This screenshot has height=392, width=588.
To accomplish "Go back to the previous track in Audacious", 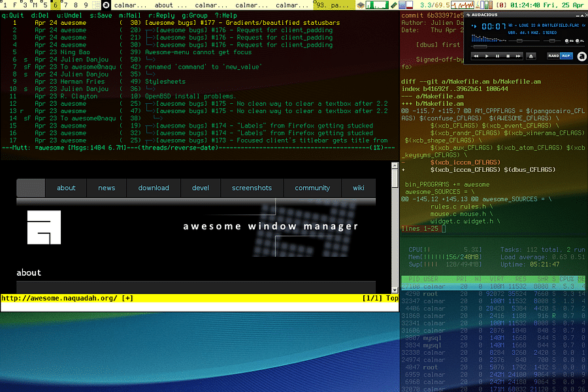I will 476,55.
